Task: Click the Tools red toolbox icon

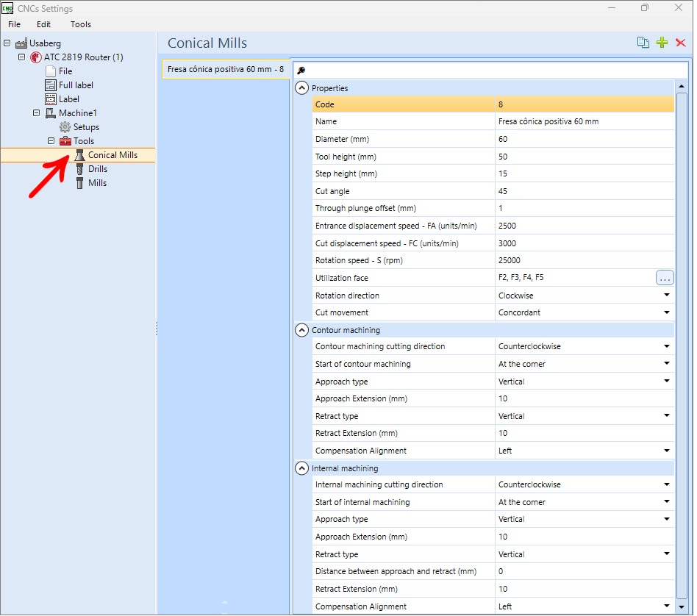Action: click(x=65, y=141)
